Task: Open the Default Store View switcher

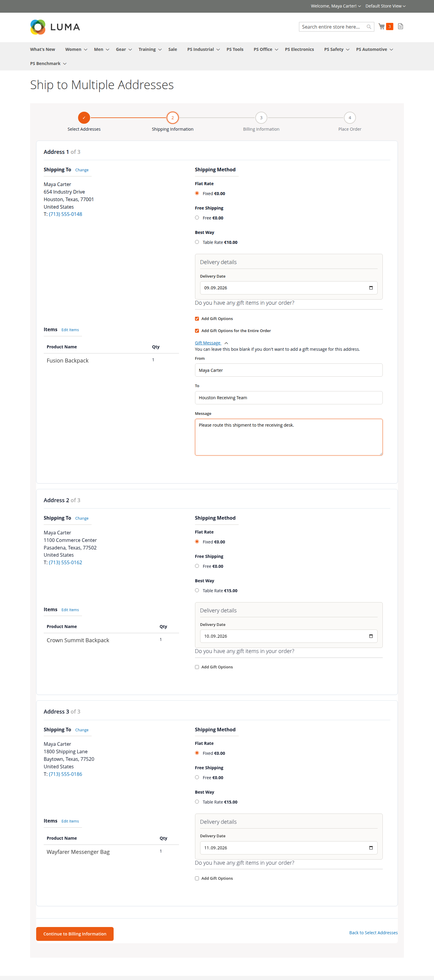Action: pyautogui.click(x=385, y=6)
